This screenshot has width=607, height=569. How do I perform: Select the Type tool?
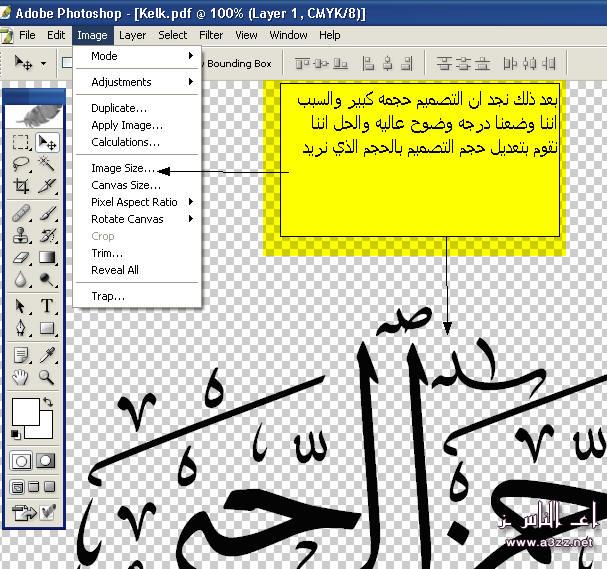click(x=47, y=306)
